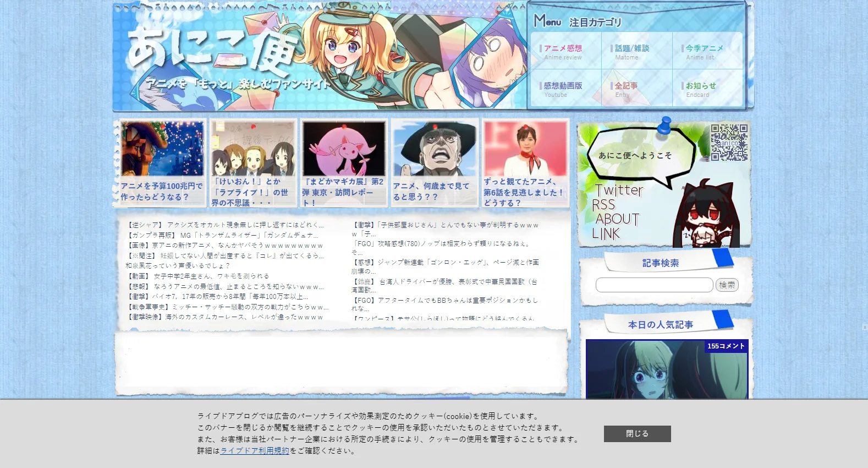The height and width of the screenshot is (468, 868).
Task: Open headline 【衝撃映像】海外のカスタムカーレース
Action: 225,317
